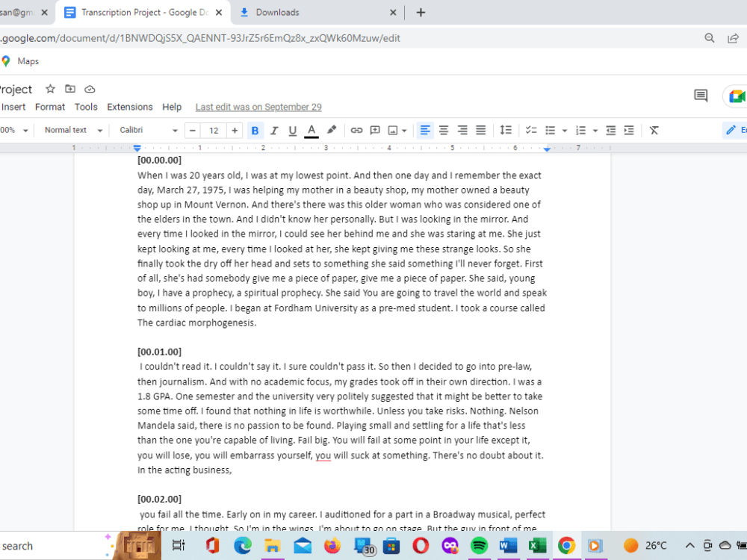Open the Extensions menu
Screen dimensions: 747x560
click(129, 107)
